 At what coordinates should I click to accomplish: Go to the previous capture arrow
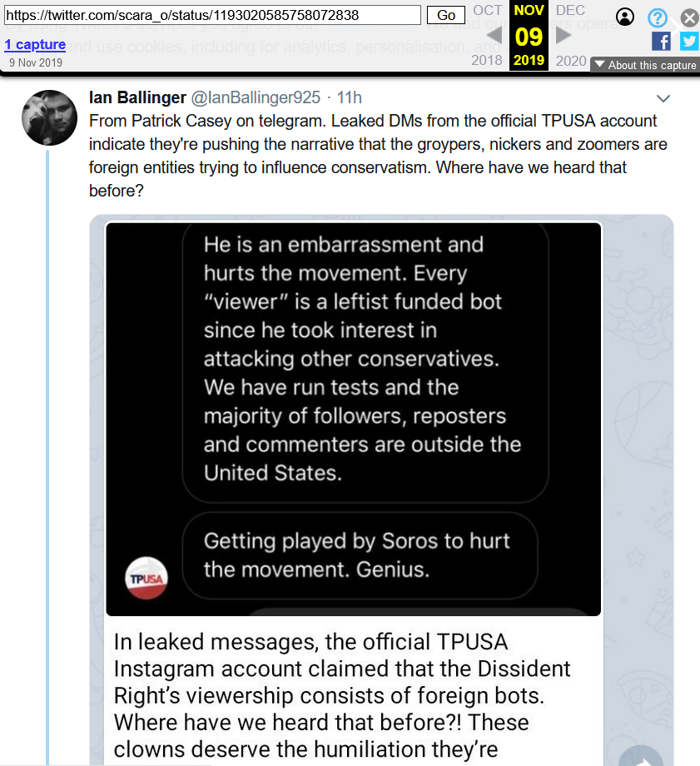tap(494, 36)
